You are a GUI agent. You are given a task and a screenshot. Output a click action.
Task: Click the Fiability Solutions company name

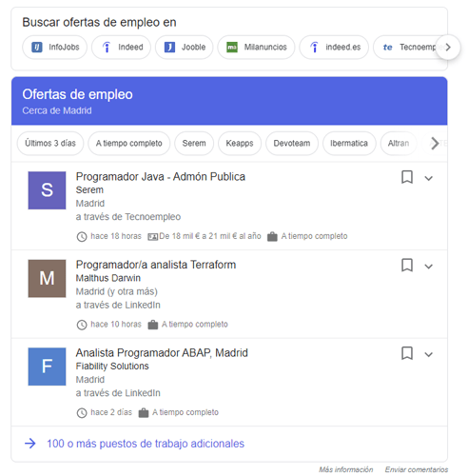112,366
